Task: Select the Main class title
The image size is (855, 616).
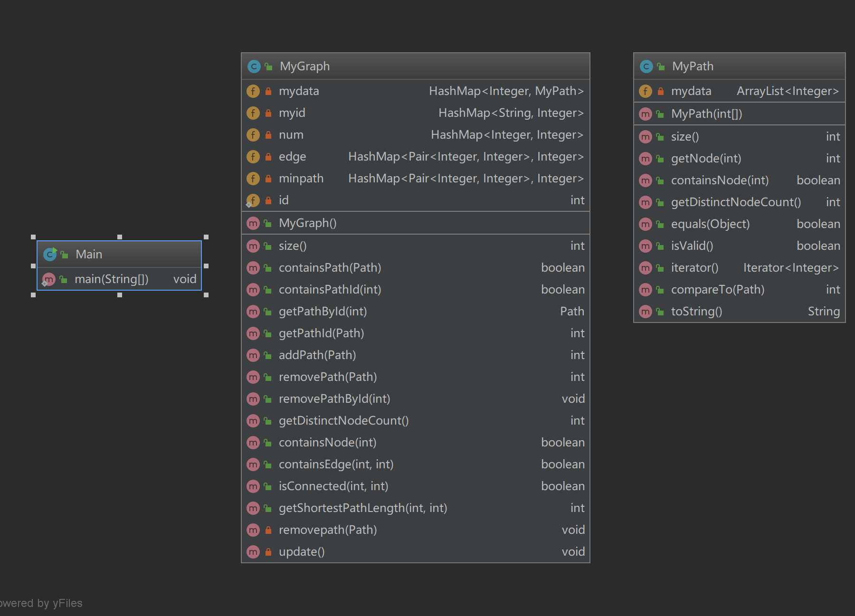Action: [89, 255]
